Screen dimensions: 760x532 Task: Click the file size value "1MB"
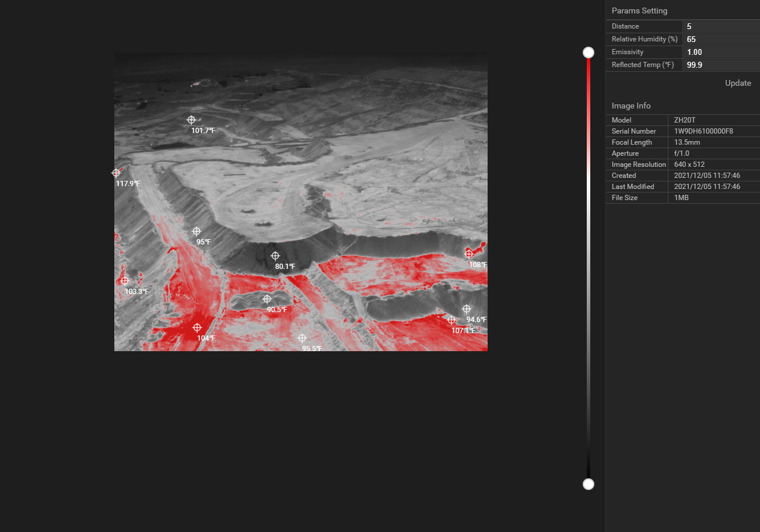point(681,198)
